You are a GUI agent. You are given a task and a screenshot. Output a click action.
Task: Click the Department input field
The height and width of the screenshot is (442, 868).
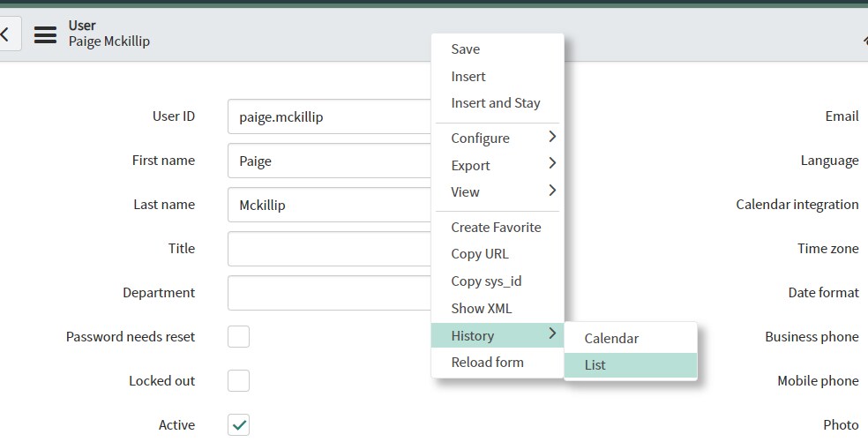331,293
